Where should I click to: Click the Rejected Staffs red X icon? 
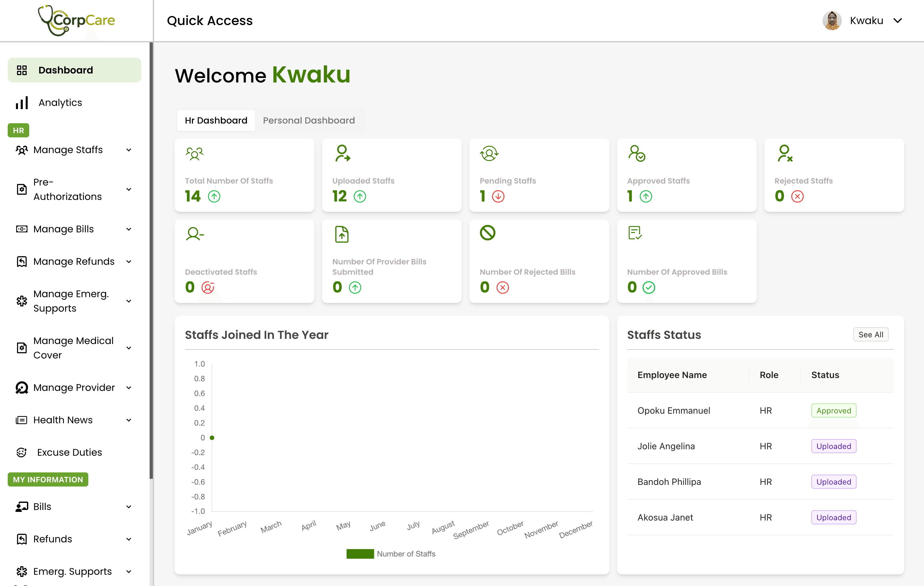coord(798,196)
